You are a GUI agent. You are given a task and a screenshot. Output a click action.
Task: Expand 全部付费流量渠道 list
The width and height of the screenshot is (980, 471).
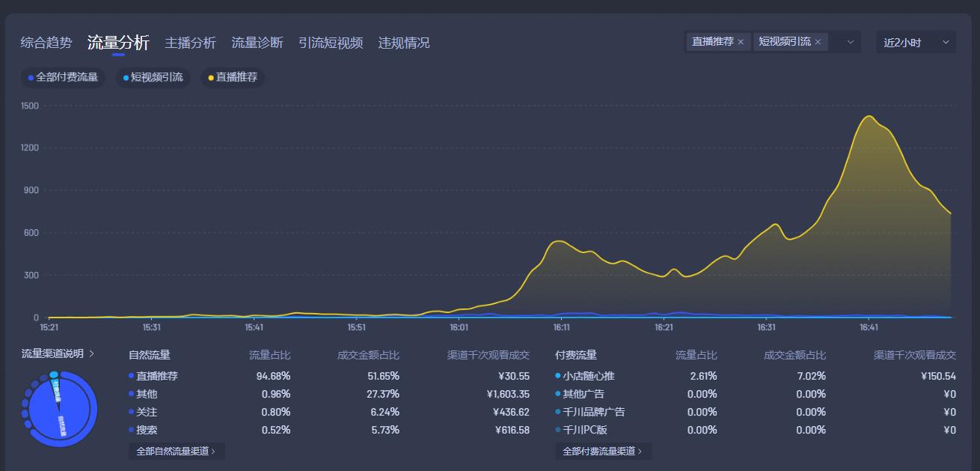(602, 451)
